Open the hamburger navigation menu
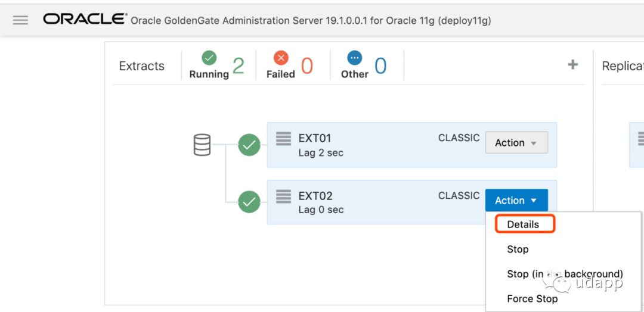The image size is (644, 312). click(20, 20)
